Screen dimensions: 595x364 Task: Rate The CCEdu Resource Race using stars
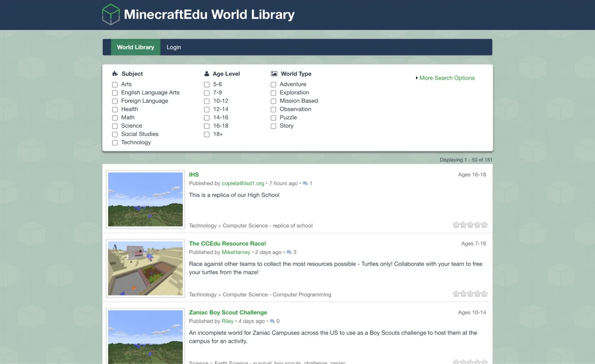[470, 294]
